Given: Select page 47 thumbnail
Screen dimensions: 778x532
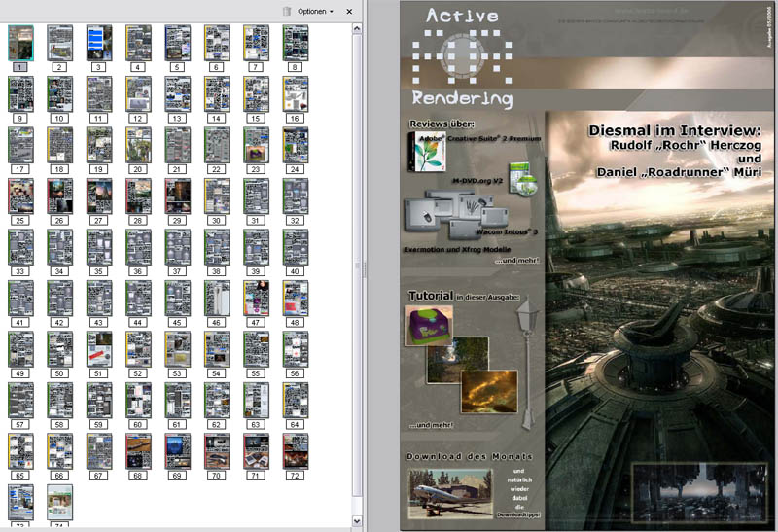Looking at the screenshot, I should coord(256,299).
